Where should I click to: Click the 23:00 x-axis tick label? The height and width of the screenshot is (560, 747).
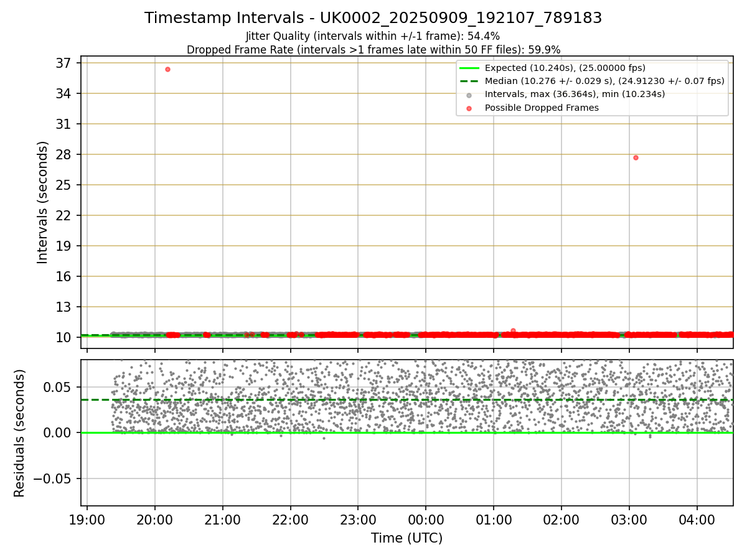point(358,520)
